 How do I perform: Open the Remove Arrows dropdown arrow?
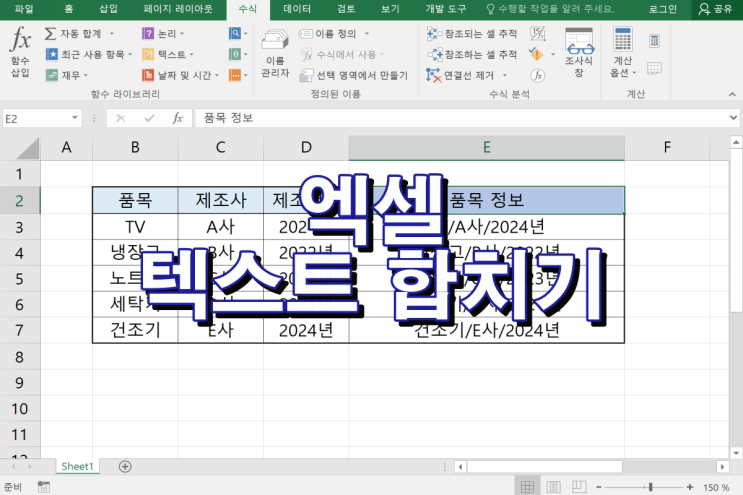tap(505, 75)
